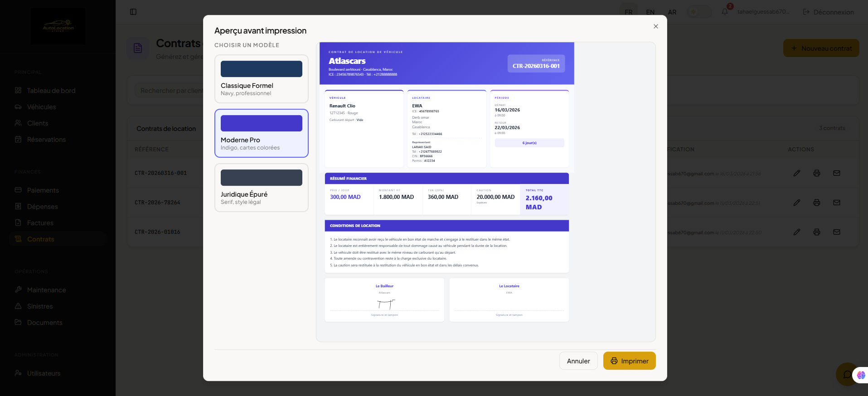868x396 pixels.
Task: Edit contract CTR-2026-78264 with pencil icon
Action: point(797,203)
